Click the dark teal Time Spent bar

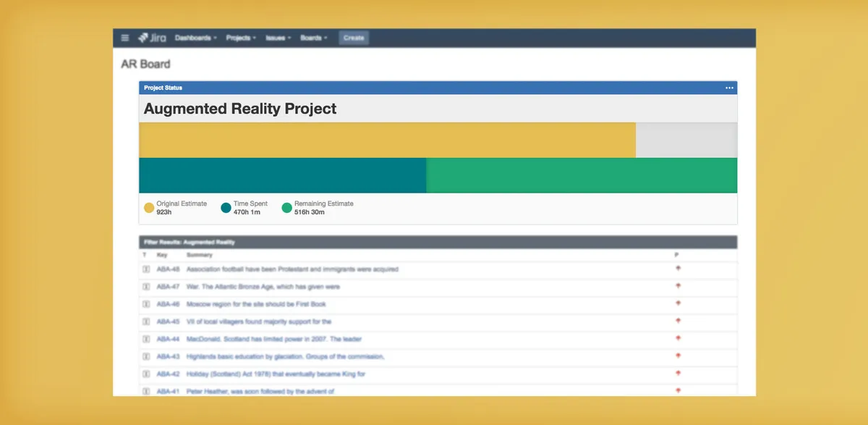282,175
